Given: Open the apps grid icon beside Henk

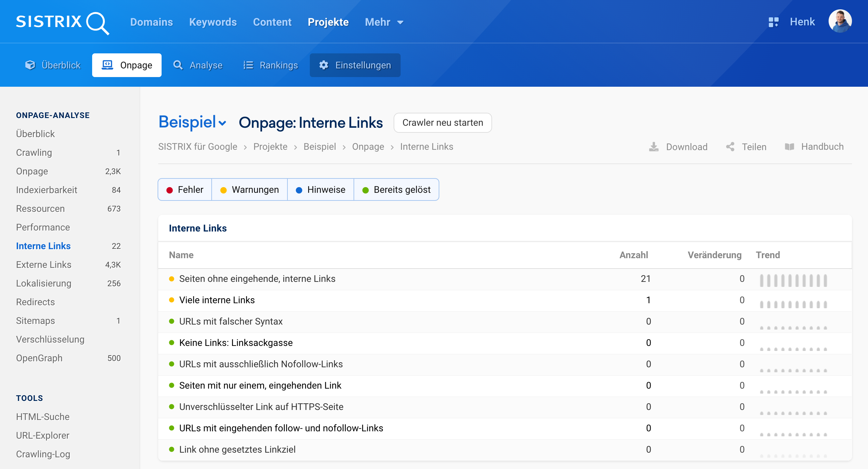Looking at the screenshot, I should point(773,22).
